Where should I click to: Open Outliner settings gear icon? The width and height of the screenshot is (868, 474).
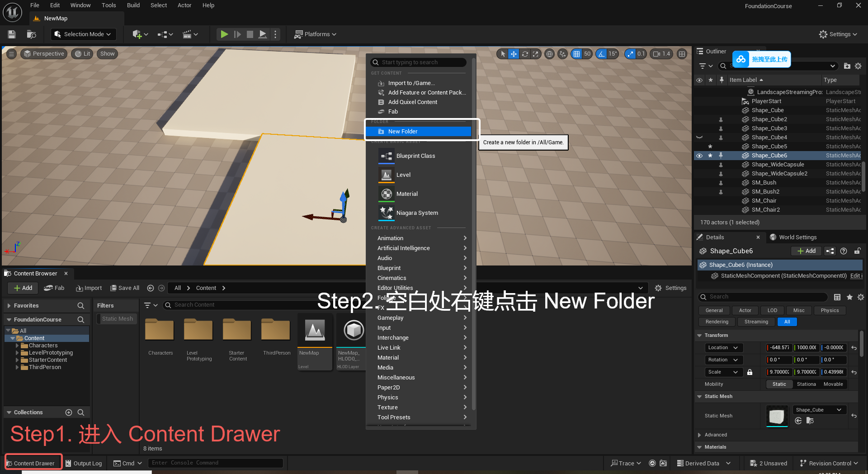pyautogui.click(x=858, y=66)
